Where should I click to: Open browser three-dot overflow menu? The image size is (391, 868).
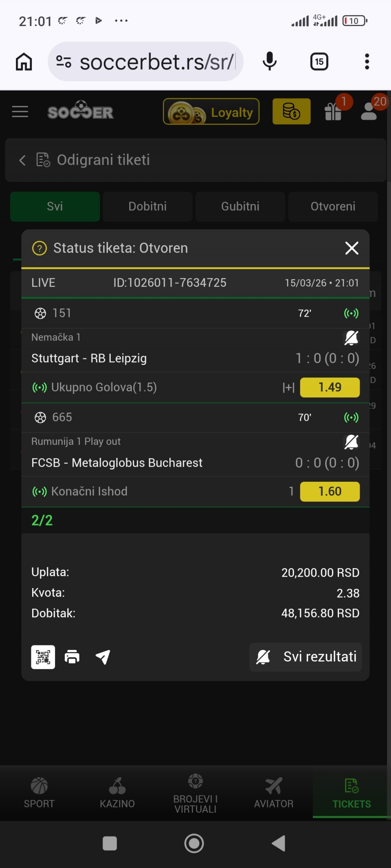click(367, 62)
